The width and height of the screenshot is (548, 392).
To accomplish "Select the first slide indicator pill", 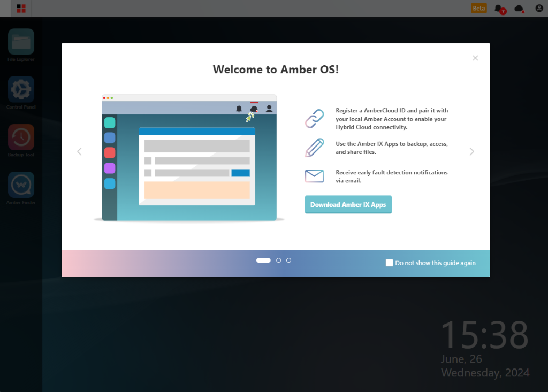I will click(x=263, y=260).
